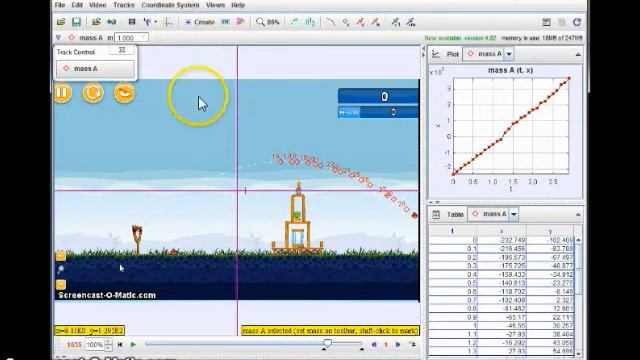Click the red frame number readout in the player
Screen dimensions: 640x360
(74, 345)
